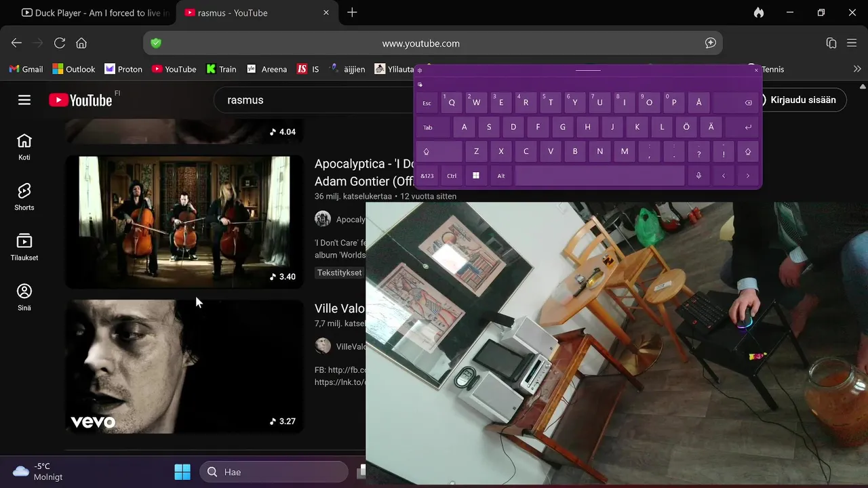
Task: Tap the right arrow key on keyboard
Action: 748,176
